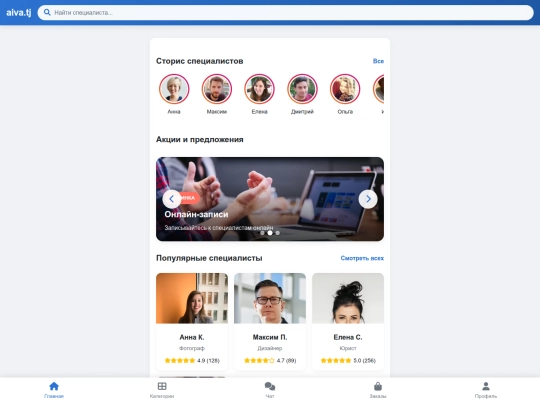Open Елена С. lawyer card photo
This screenshot has width=540, height=405.
(348, 298)
